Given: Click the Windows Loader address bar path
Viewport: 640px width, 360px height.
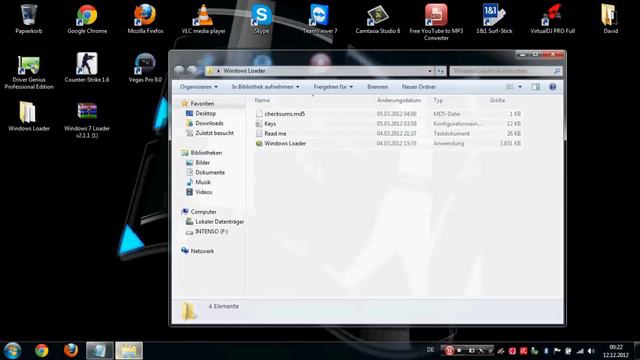Looking at the screenshot, I should [244, 71].
